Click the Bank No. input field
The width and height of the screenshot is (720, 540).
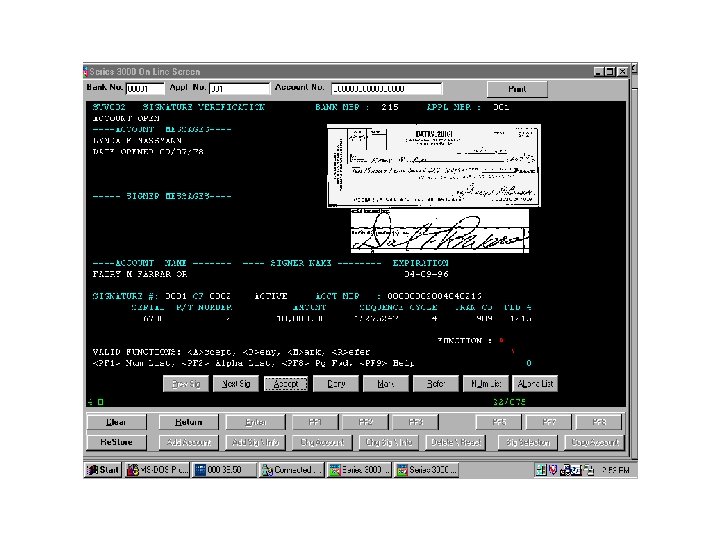pyautogui.click(x=145, y=88)
